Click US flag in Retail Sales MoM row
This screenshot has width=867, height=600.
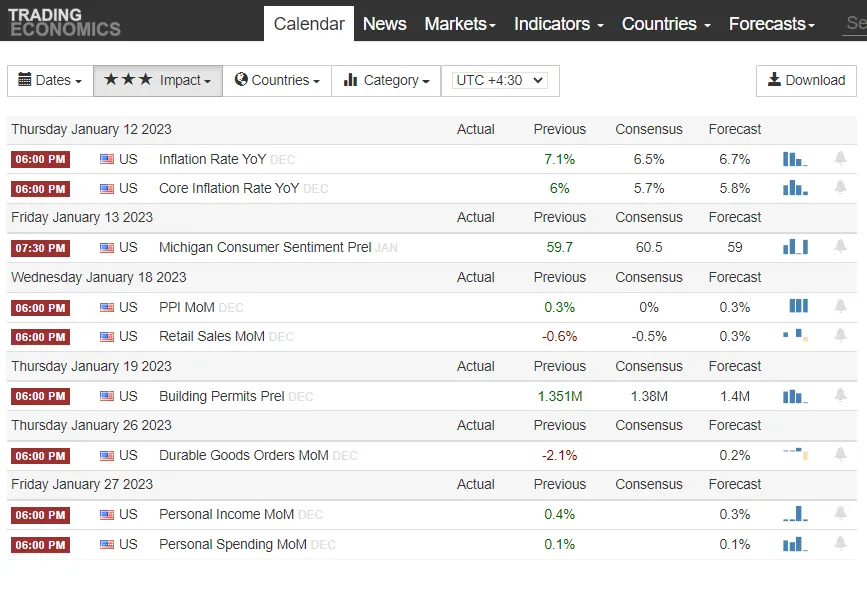point(107,337)
